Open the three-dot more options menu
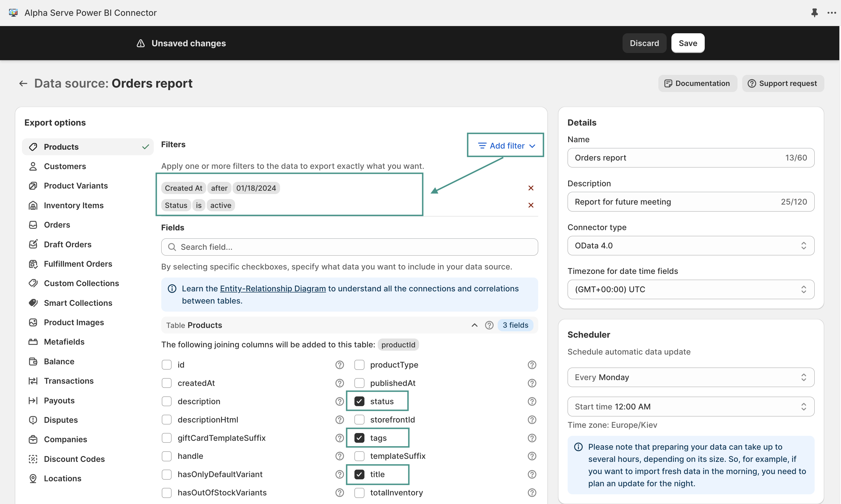Screen dimensions: 841x504 [x=832, y=13]
